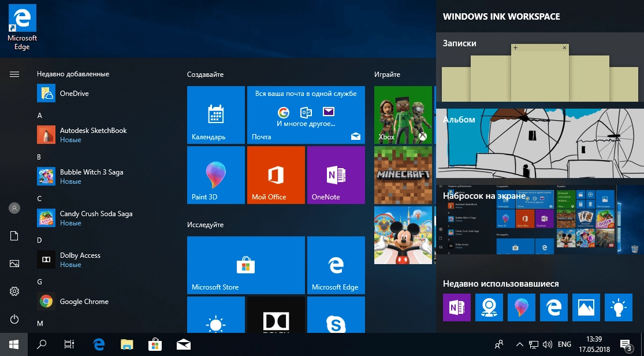Open the Календарь tile
Screen dimensions: 644x356
coord(216,115)
